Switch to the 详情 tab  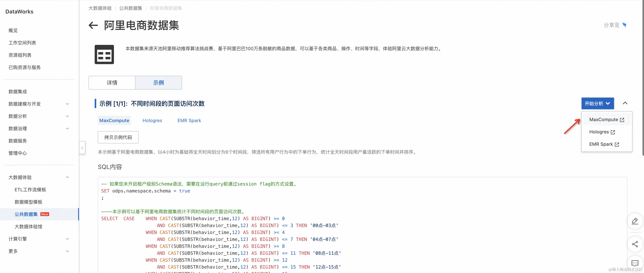click(112, 83)
